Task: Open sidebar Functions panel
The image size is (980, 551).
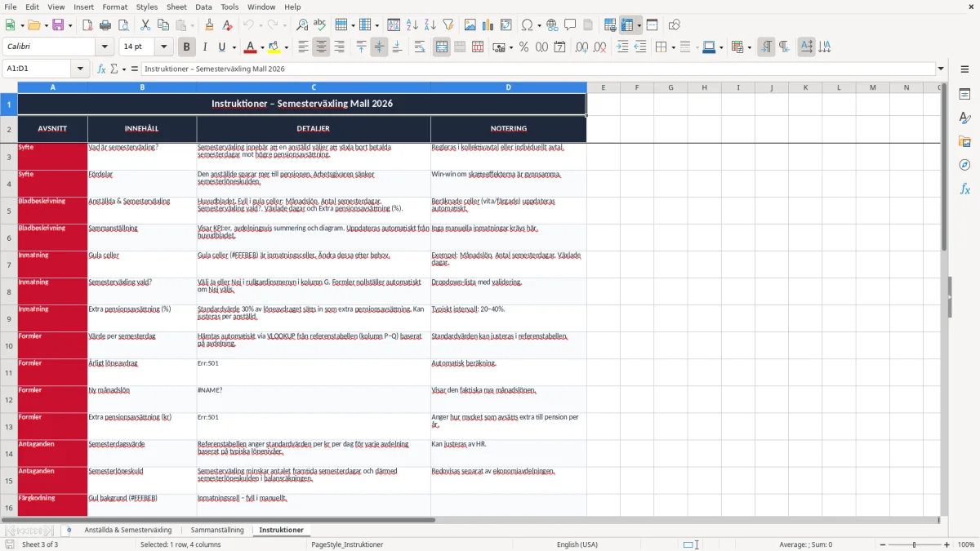Action: coord(964,189)
